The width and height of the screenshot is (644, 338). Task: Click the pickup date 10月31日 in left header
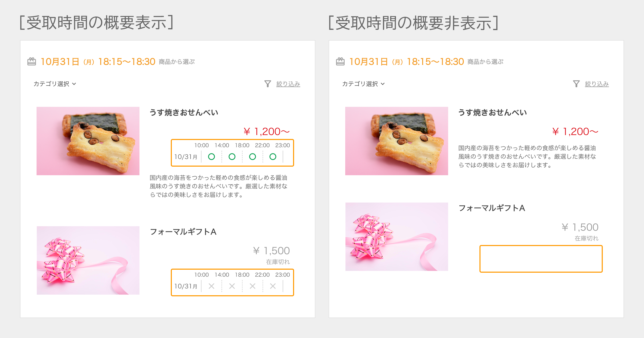click(x=60, y=62)
